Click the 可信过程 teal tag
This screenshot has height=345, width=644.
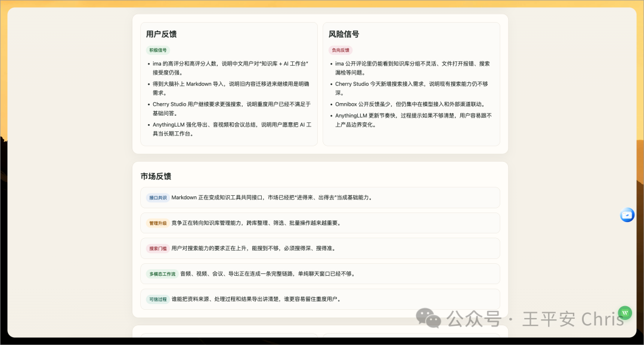tap(158, 300)
